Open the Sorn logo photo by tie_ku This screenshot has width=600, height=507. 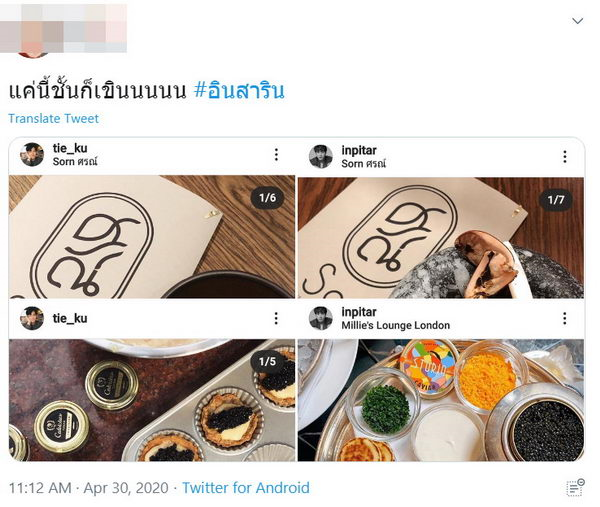click(152, 237)
